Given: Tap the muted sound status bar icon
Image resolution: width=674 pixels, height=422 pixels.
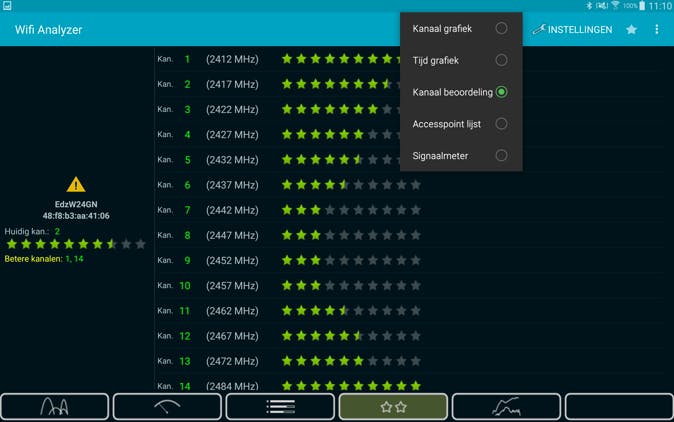Looking at the screenshot, I should coord(601,6).
